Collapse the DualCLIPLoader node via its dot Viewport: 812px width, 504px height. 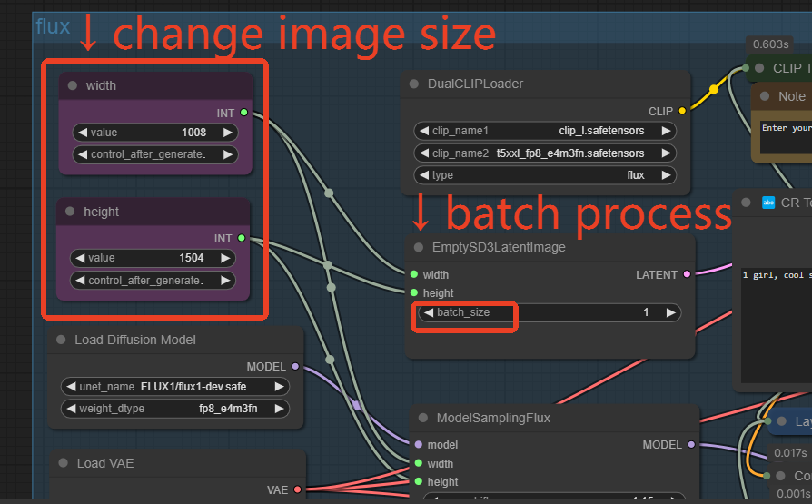[x=414, y=84]
